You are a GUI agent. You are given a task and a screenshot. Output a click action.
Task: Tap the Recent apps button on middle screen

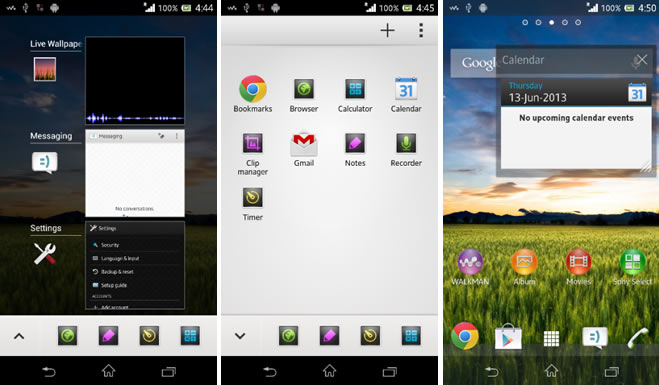(x=390, y=372)
